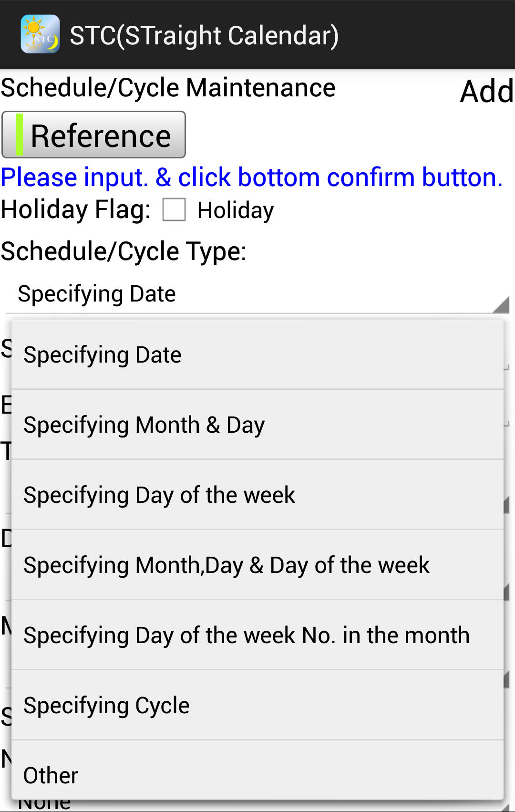Choose Specifying Day of the week No. in the month
The width and height of the screenshot is (515, 812).
coord(257,635)
